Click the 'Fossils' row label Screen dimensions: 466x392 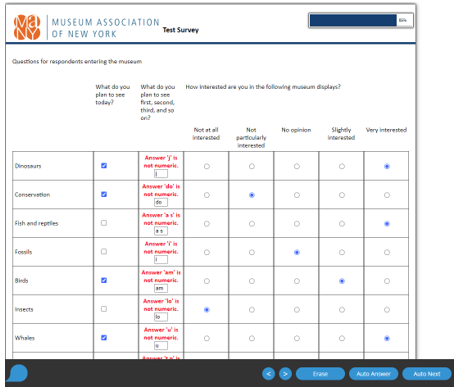click(23, 252)
